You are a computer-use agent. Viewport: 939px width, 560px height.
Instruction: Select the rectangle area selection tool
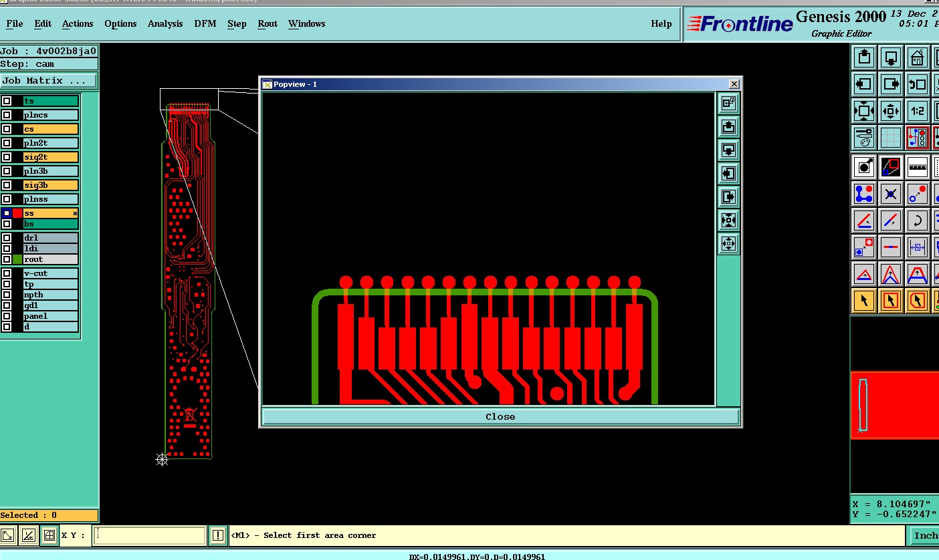(x=891, y=301)
